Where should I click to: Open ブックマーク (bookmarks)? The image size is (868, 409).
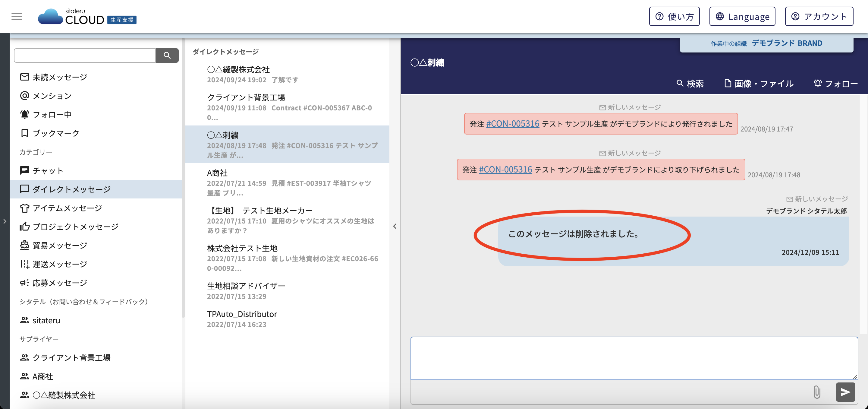click(x=95, y=133)
